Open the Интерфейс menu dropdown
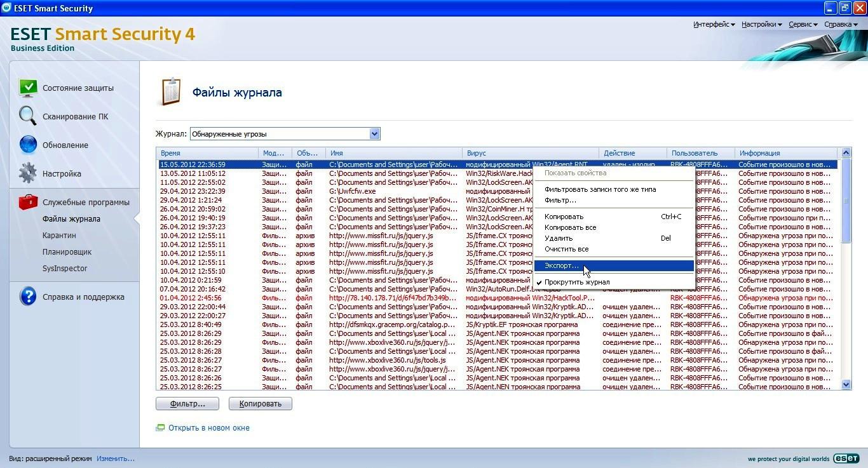The width and height of the screenshot is (868, 468). pyautogui.click(x=714, y=24)
